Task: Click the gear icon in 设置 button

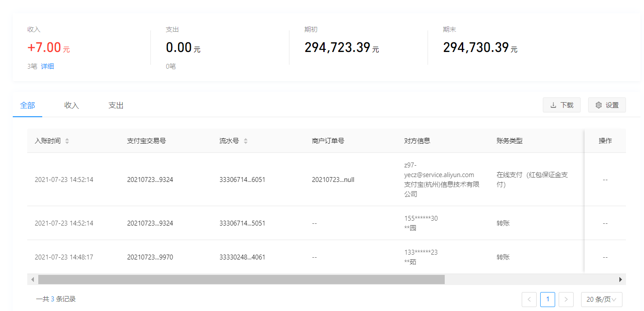Action: click(x=598, y=105)
